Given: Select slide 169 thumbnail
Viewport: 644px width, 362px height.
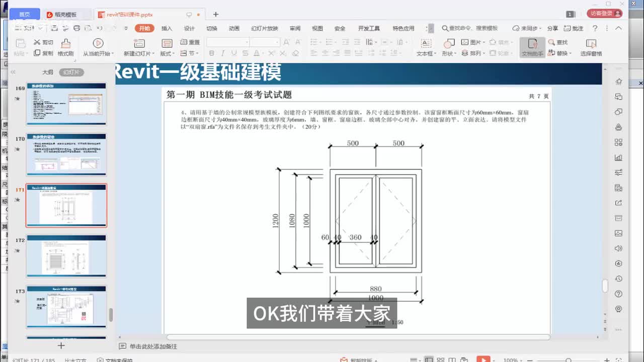Looking at the screenshot, I should click(x=66, y=104).
